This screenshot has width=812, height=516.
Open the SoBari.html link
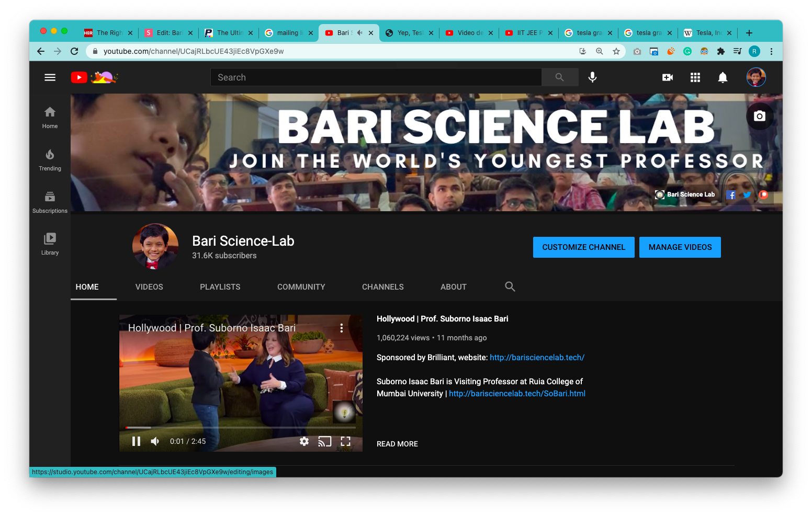coord(517,394)
